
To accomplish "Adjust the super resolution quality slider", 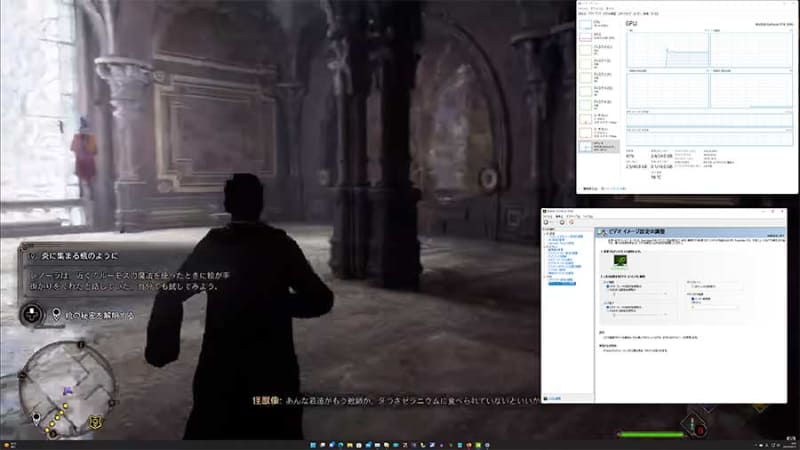I will tap(715, 307).
